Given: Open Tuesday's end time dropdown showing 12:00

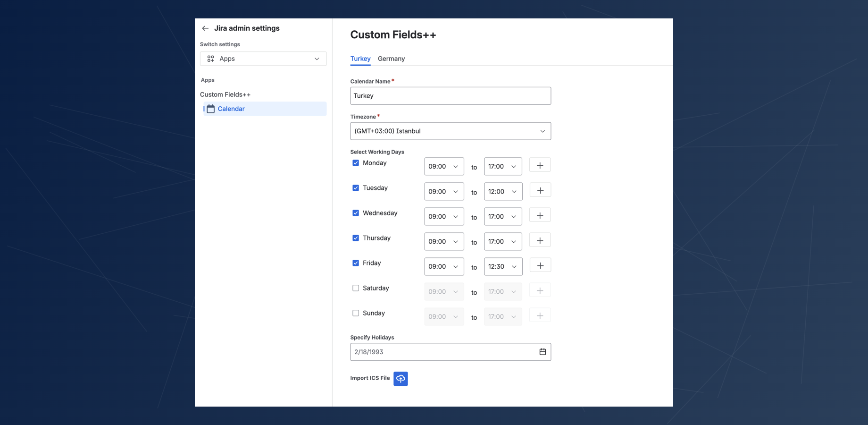Looking at the screenshot, I should pyautogui.click(x=503, y=192).
